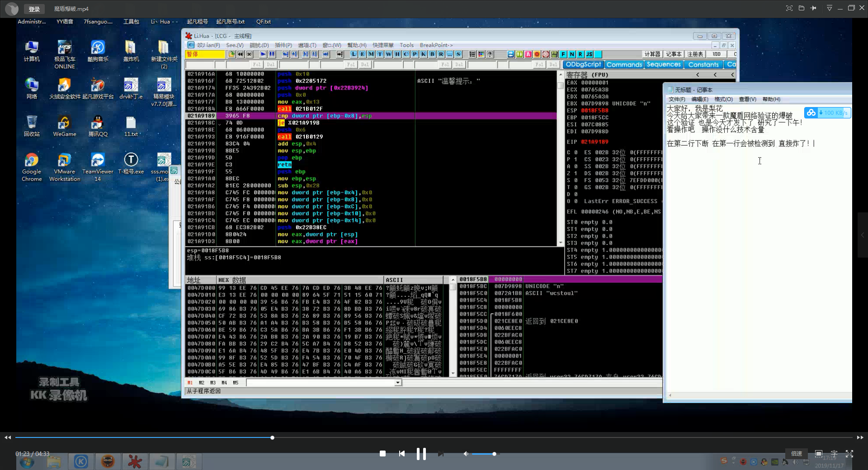This screenshot has height=470, width=868.
Task: Click the pink A plugin icon
Action: point(528,54)
